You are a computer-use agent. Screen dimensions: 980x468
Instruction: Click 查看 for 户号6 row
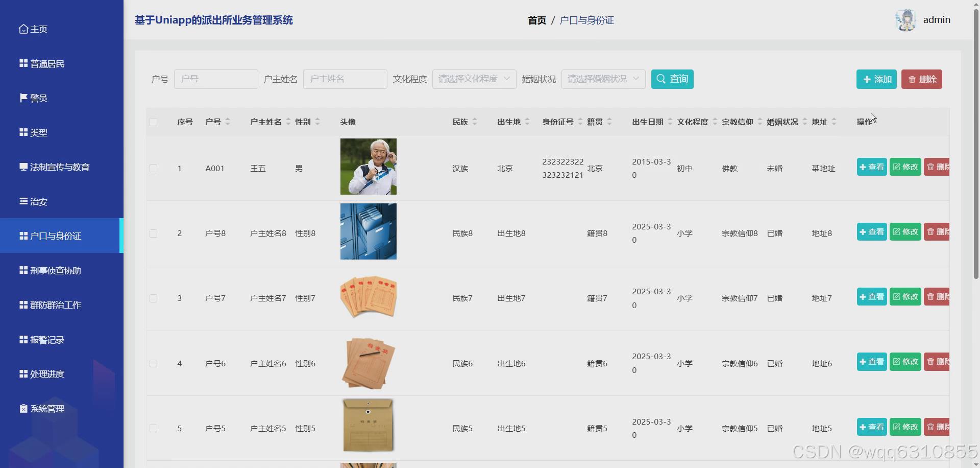(x=872, y=362)
